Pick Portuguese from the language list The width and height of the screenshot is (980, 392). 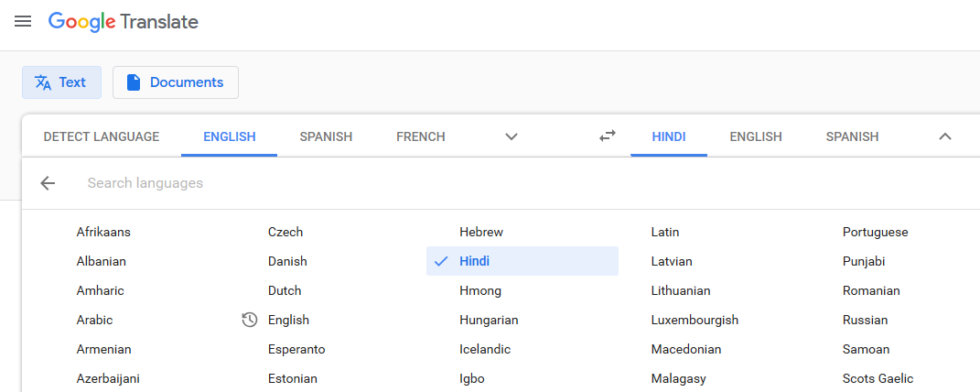(875, 232)
